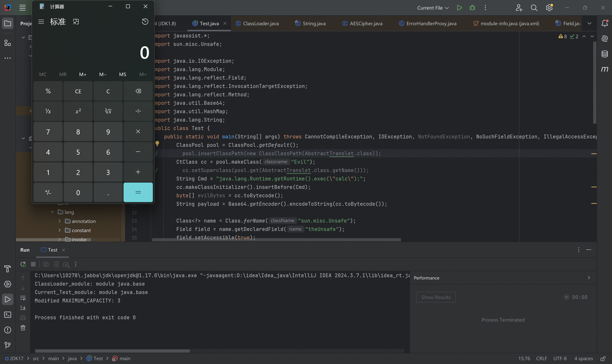This screenshot has height=364, width=612.
Task: Click the calculator number 7 key
Action: [x=48, y=132]
